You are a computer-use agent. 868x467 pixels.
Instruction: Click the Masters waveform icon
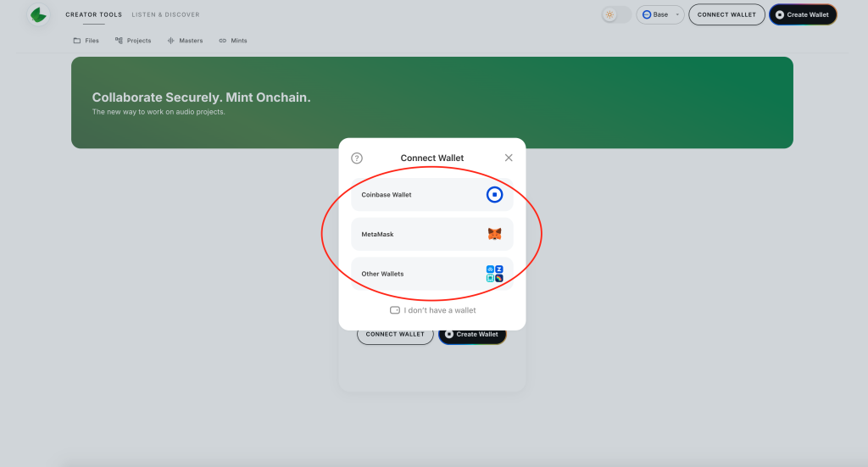[171, 41]
